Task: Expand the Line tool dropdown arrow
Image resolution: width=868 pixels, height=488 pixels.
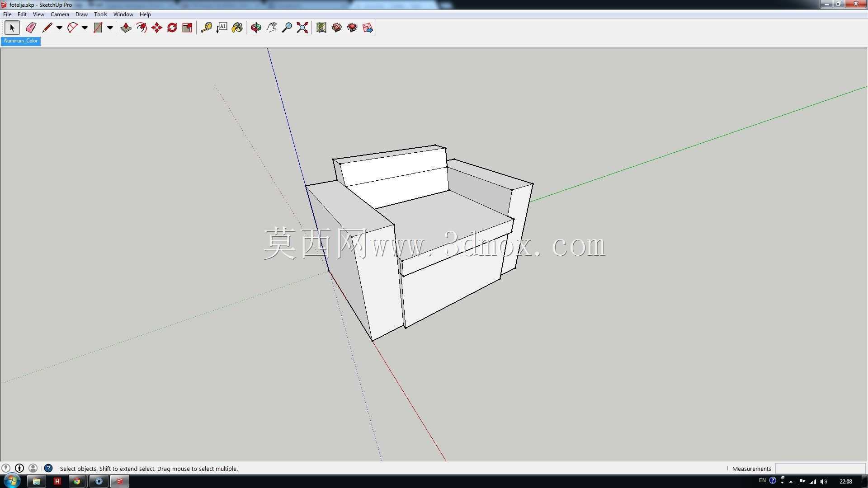Action: click(x=59, y=28)
